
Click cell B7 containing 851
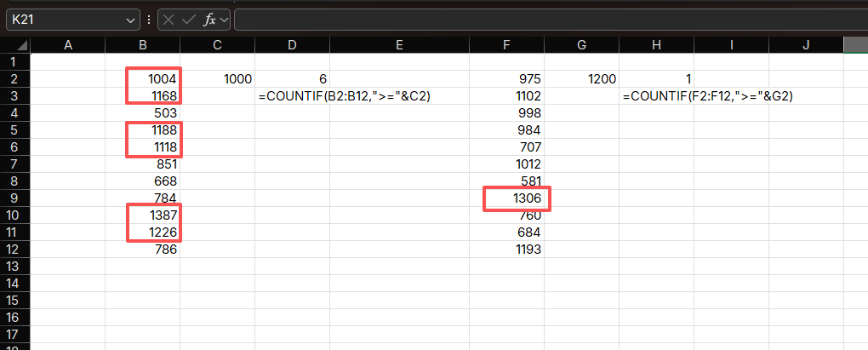click(143, 164)
